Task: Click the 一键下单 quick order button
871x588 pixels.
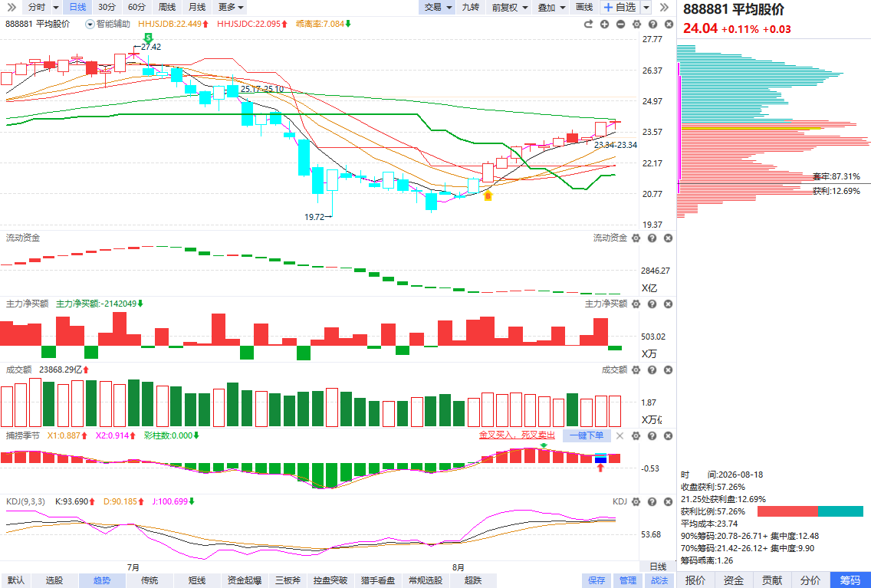Action: click(x=587, y=436)
